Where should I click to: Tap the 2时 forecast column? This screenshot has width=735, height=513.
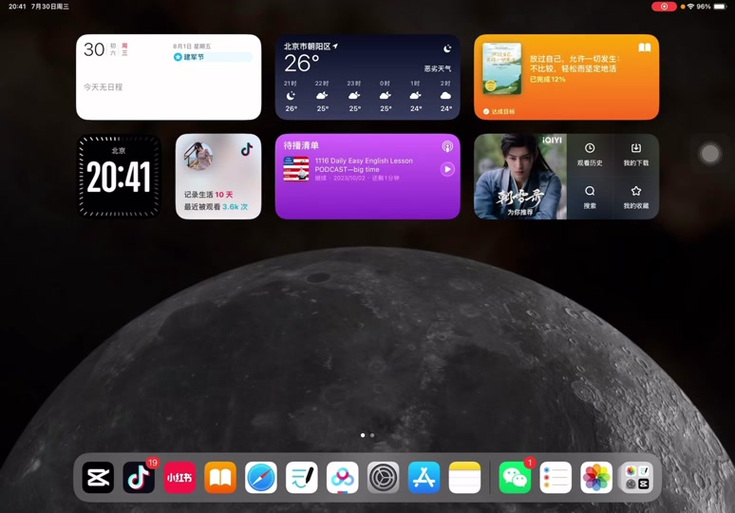coord(445,96)
